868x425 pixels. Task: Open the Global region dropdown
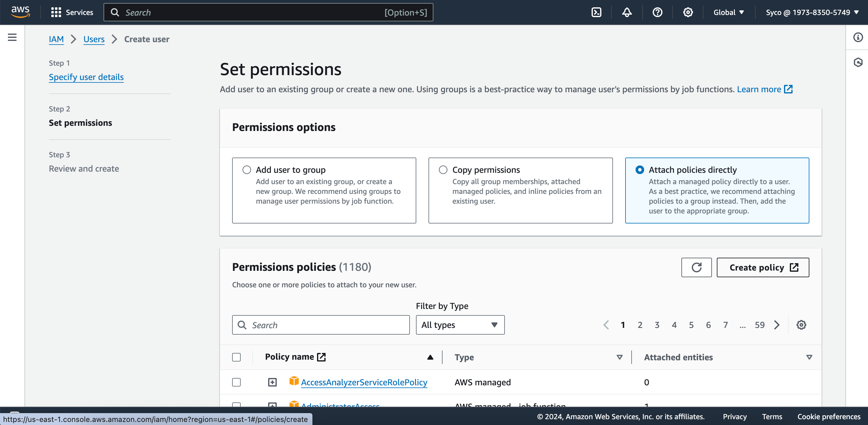(x=728, y=13)
